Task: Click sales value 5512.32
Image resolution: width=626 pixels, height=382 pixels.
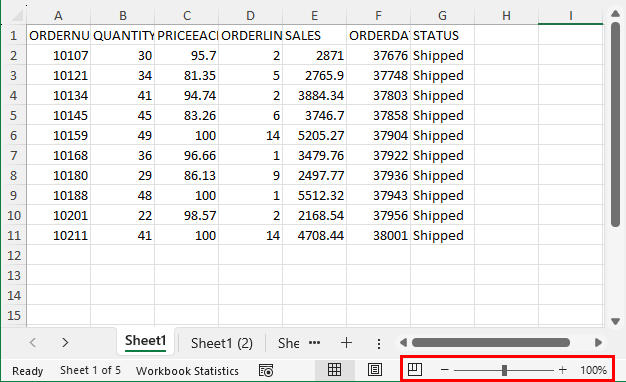Action: (x=314, y=195)
